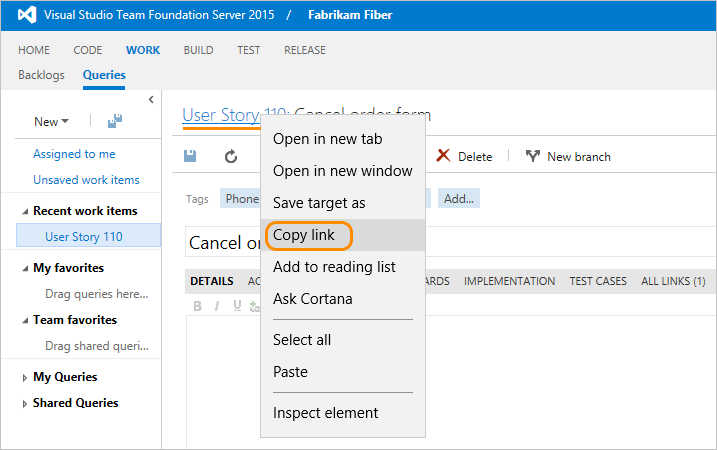Click the Tags label
The width and height of the screenshot is (717, 450).
click(197, 199)
